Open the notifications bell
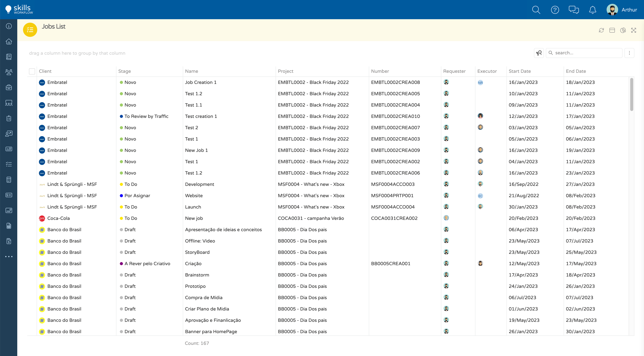The height and width of the screenshot is (356, 644). (x=592, y=10)
